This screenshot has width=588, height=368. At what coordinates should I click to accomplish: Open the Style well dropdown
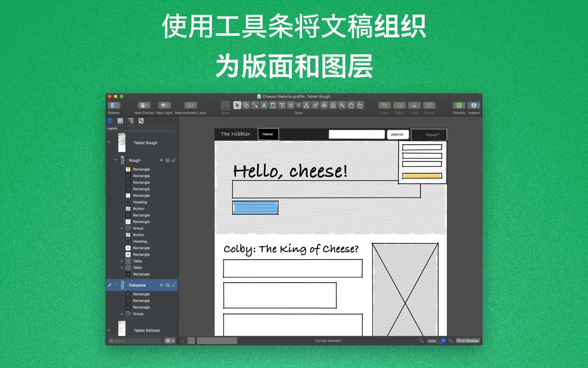225,106
